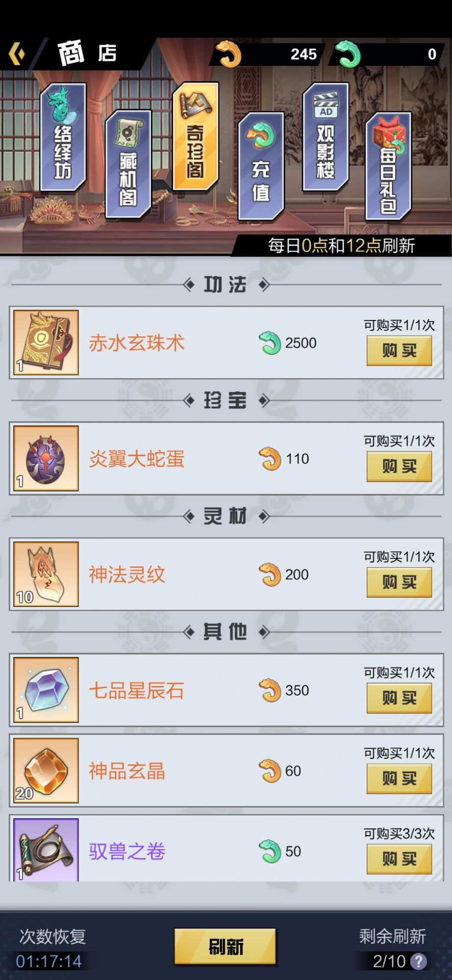View the 赤水玄珠术 book item icon
Viewport: 452px width, 980px height.
(x=46, y=342)
